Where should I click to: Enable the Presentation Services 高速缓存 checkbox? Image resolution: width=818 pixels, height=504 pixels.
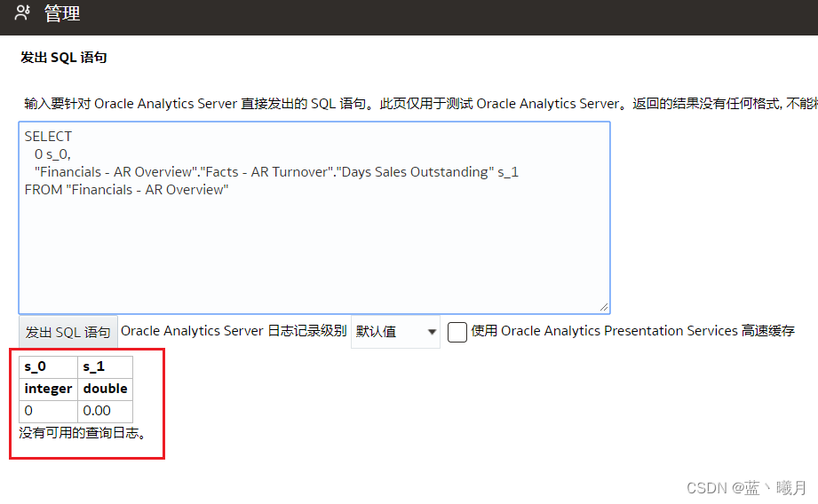point(457,332)
